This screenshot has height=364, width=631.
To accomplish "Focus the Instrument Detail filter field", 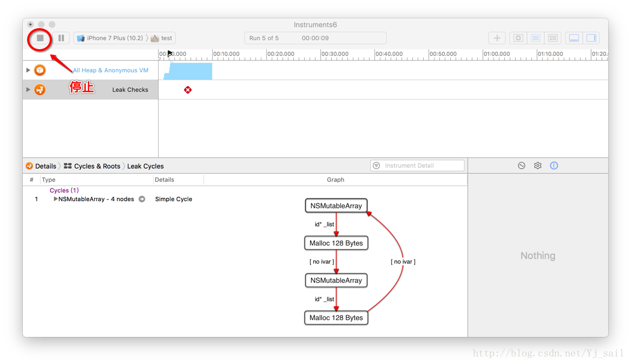I will click(x=417, y=166).
